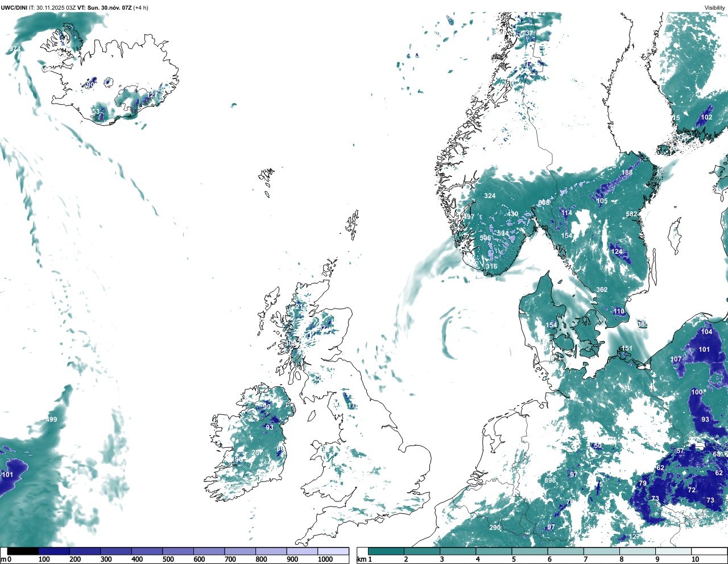The height and width of the screenshot is (564, 728).
Task: Click the '110' value on Sweden's southern tip
Action: pyautogui.click(x=619, y=312)
